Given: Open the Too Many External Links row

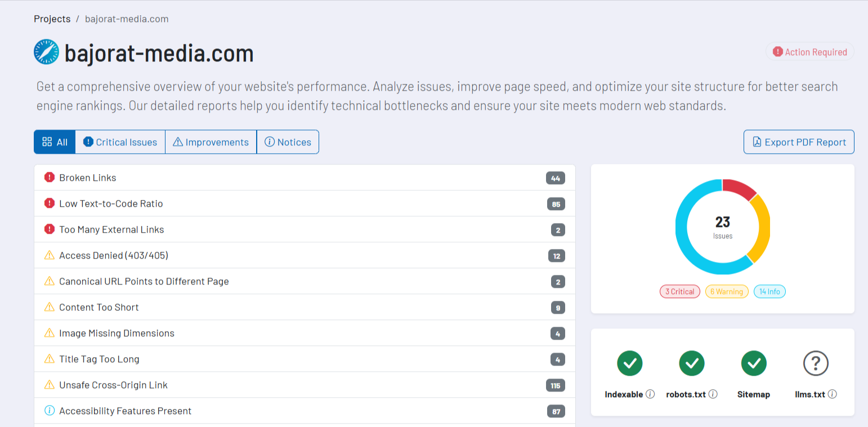Looking at the screenshot, I should coord(305,229).
